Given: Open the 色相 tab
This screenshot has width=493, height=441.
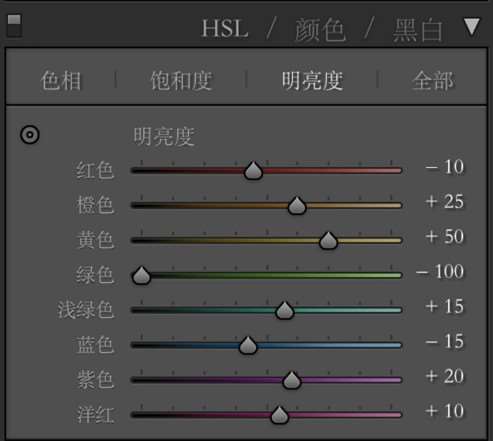Looking at the screenshot, I should coord(61,81).
